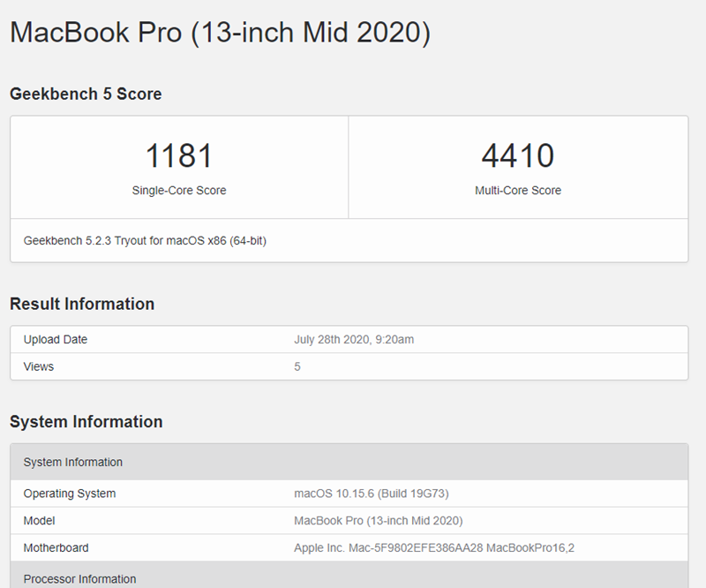The image size is (706, 588).
Task: Click the single-core score value 1181
Action: point(179,155)
